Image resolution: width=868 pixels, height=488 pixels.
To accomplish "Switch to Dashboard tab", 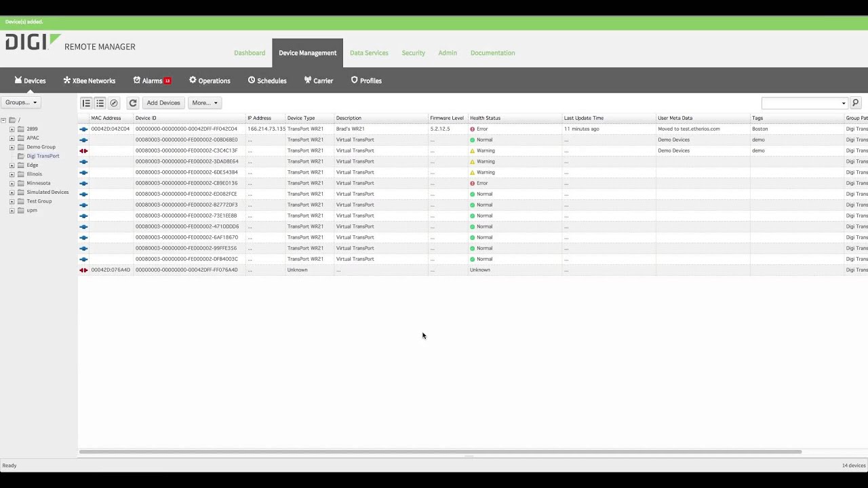I will [x=250, y=53].
